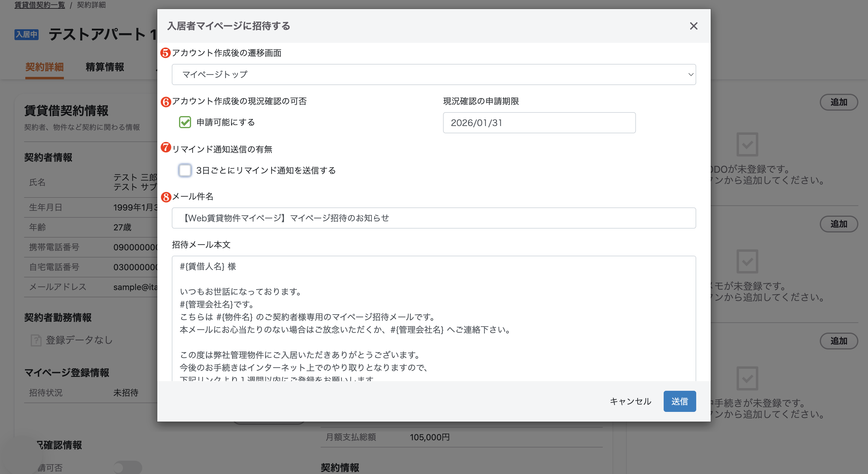
Task: Click the メールアドレス row label
Action: [x=58, y=287]
